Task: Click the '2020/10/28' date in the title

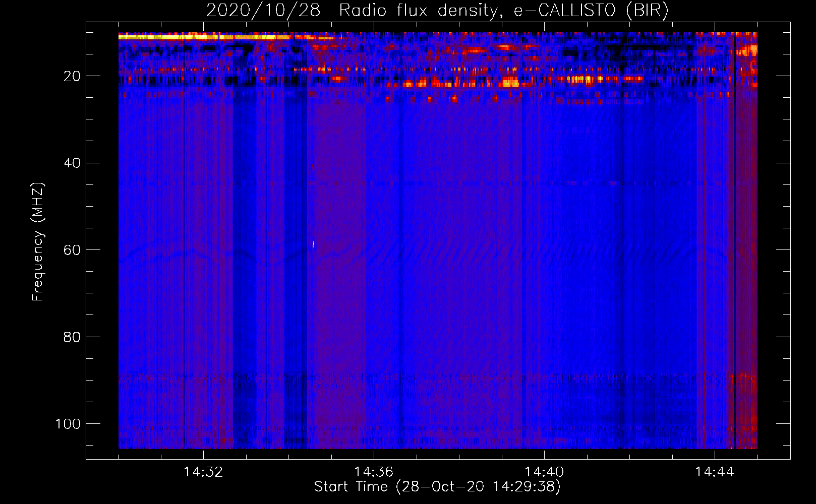Action: click(263, 11)
